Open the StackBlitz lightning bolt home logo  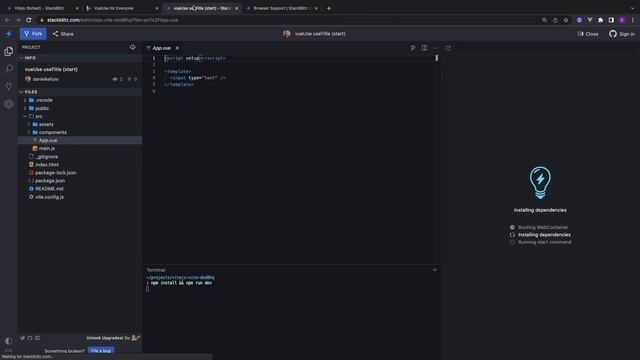(9, 34)
